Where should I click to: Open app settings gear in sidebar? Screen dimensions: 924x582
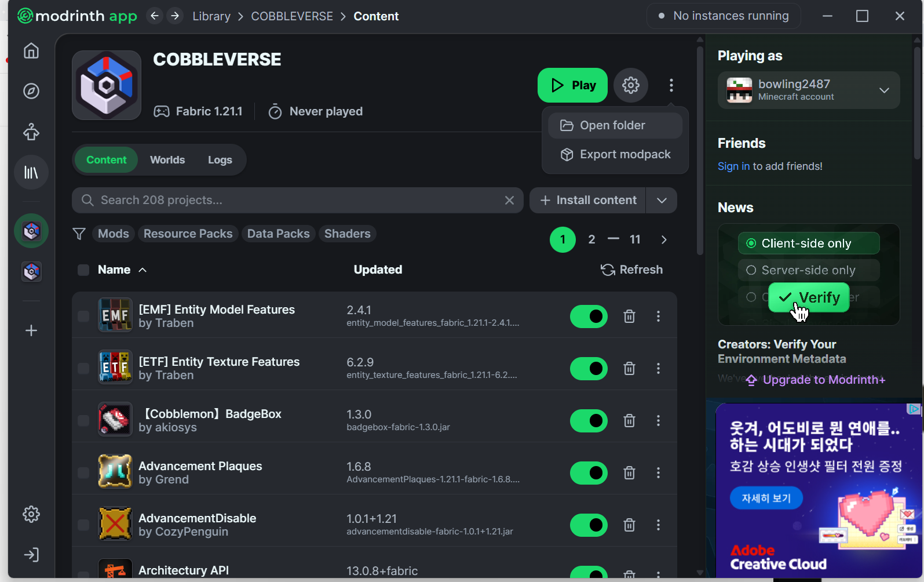click(x=31, y=514)
